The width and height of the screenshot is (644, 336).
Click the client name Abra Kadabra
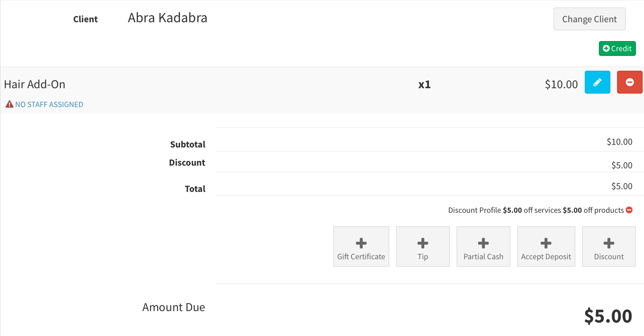click(168, 18)
